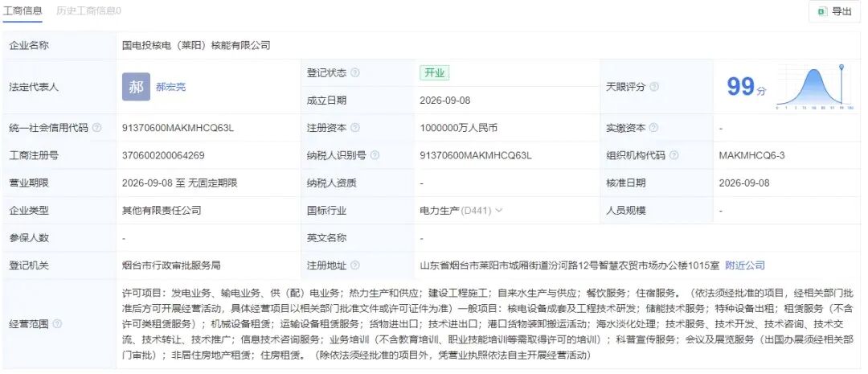Show help icon beside 登记状态
The image size is (868, 374).
click(355, 72)
